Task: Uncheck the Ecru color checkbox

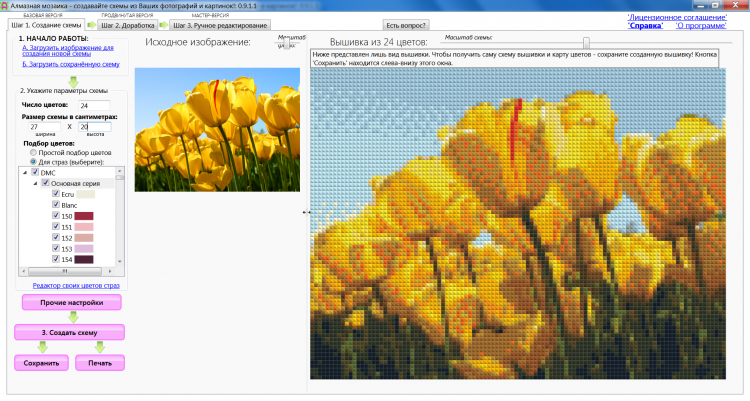Action: pos(56,194)
